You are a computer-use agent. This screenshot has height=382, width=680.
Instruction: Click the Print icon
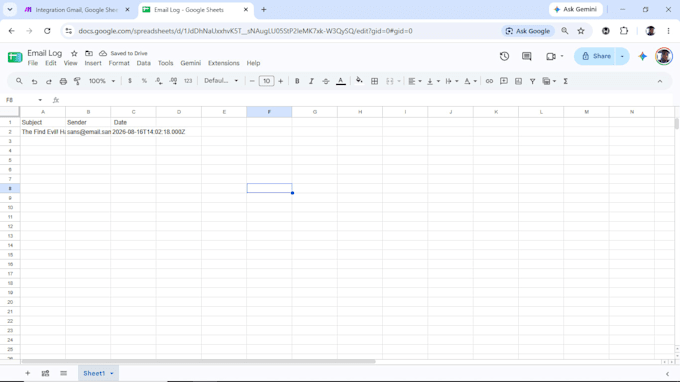(63, 81)
